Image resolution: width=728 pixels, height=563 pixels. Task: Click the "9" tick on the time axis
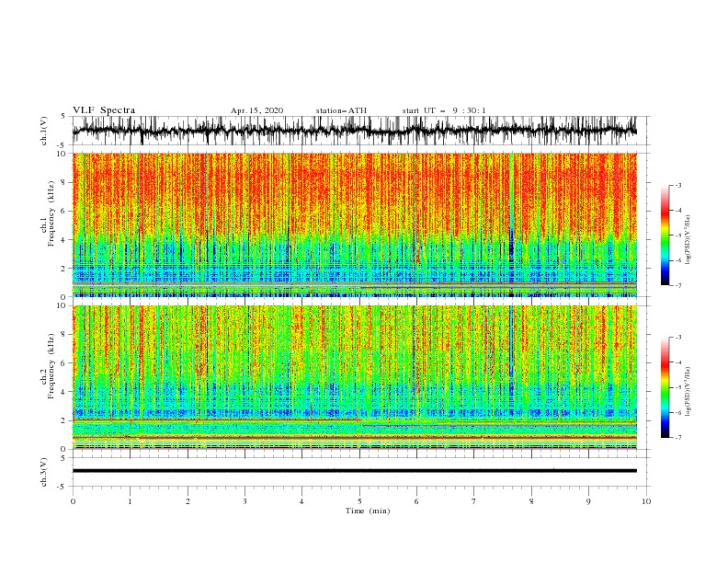pos(588,501)
